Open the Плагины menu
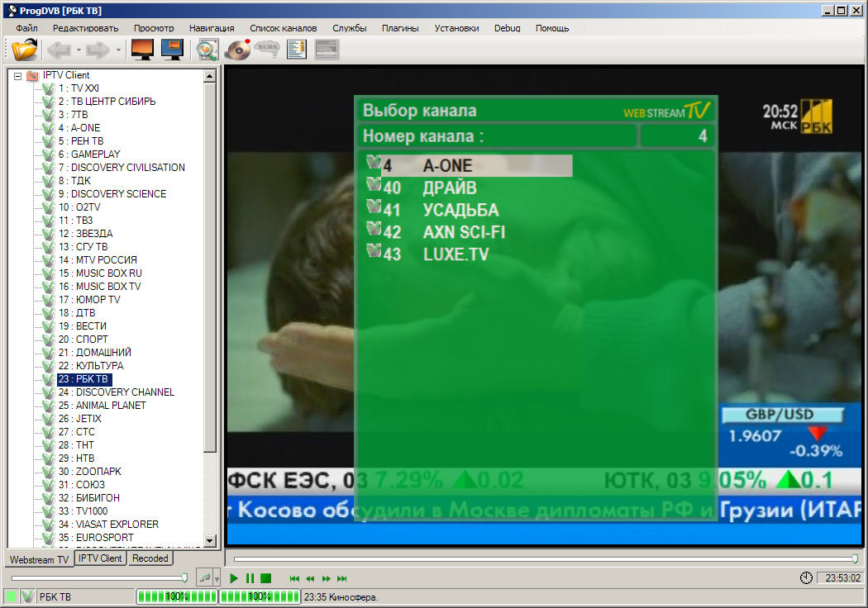This screenshot has height=608, width=868. 400,28
